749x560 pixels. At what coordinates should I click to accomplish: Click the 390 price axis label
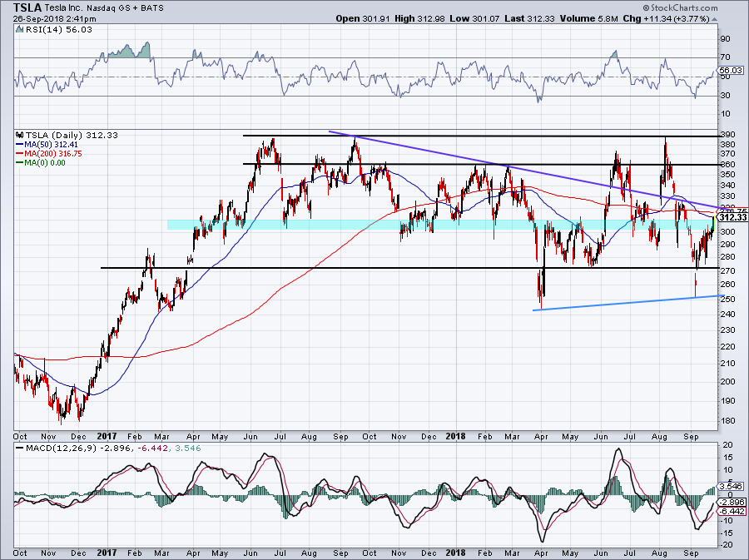[728, 135]
